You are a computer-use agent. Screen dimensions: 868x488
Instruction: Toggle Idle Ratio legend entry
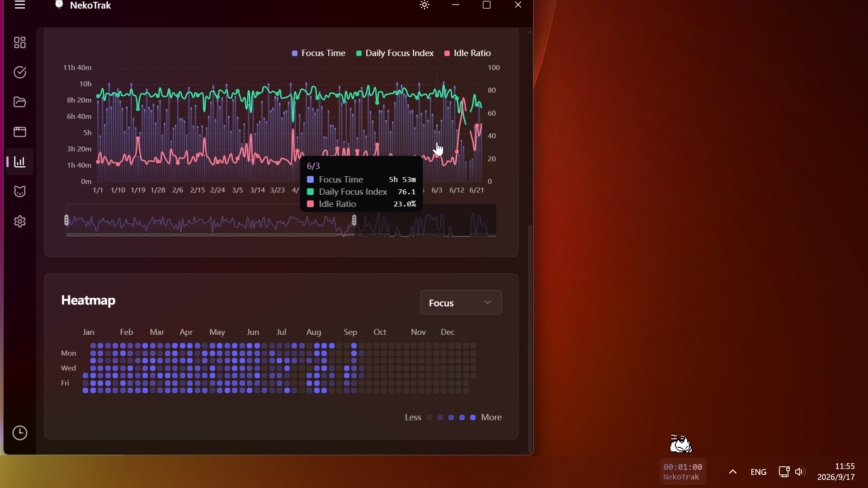click(467, 53)
